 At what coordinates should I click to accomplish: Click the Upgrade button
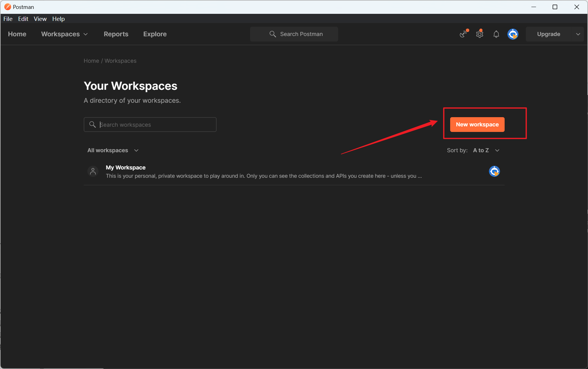[549, 34]
